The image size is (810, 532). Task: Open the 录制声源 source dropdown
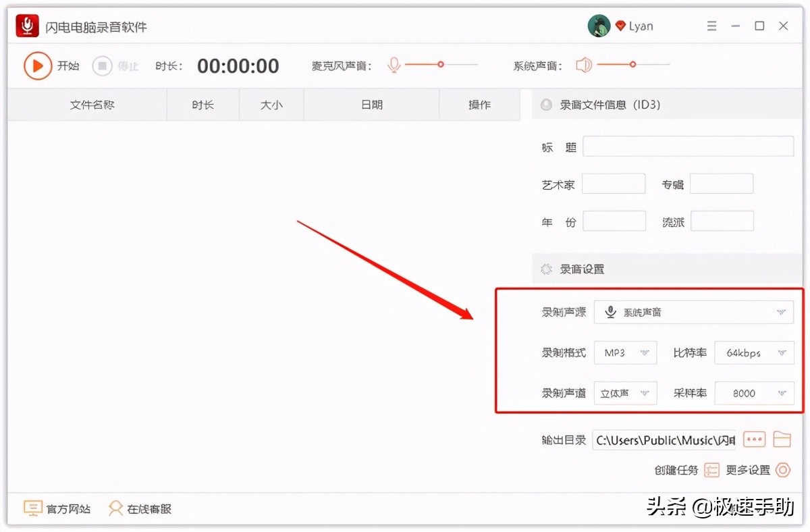click(694, 312)
